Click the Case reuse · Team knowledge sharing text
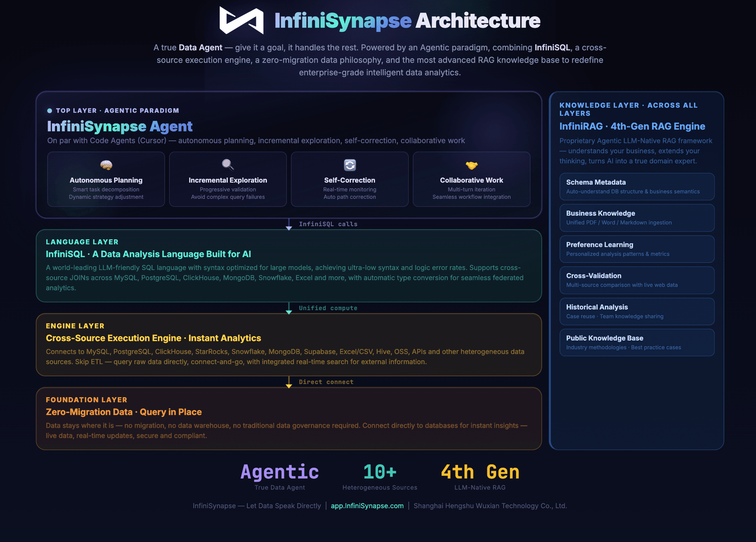This screenshot has width=756, height=542. click(x=615, y=316)
